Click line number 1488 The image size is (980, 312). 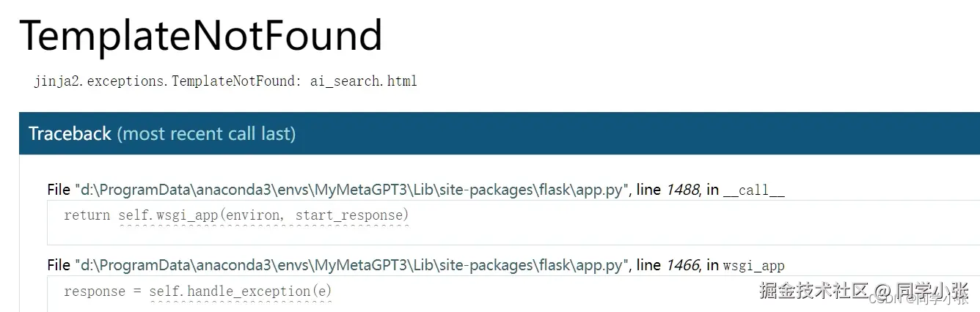(x=682, y=190)
